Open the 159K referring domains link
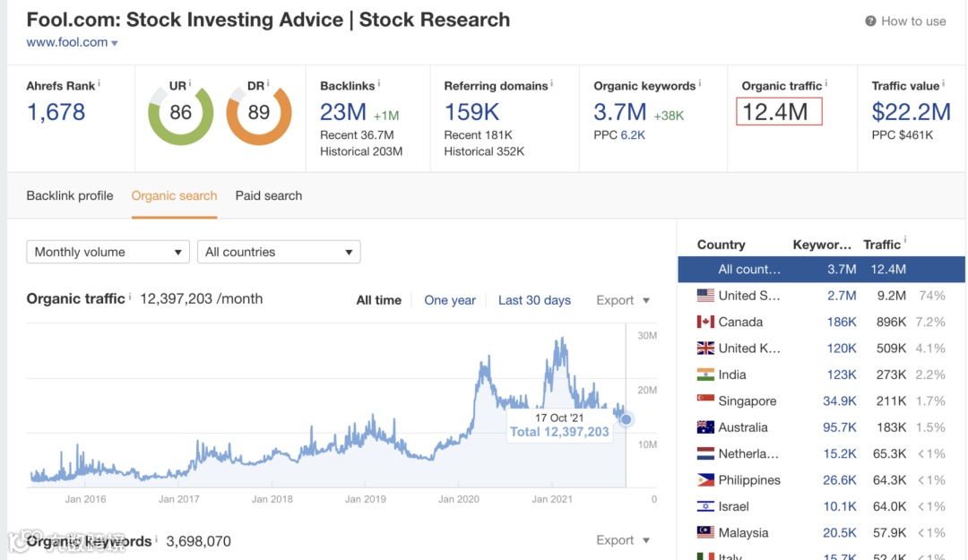Screen dimensions: 968x560 [x=471, y=112]
